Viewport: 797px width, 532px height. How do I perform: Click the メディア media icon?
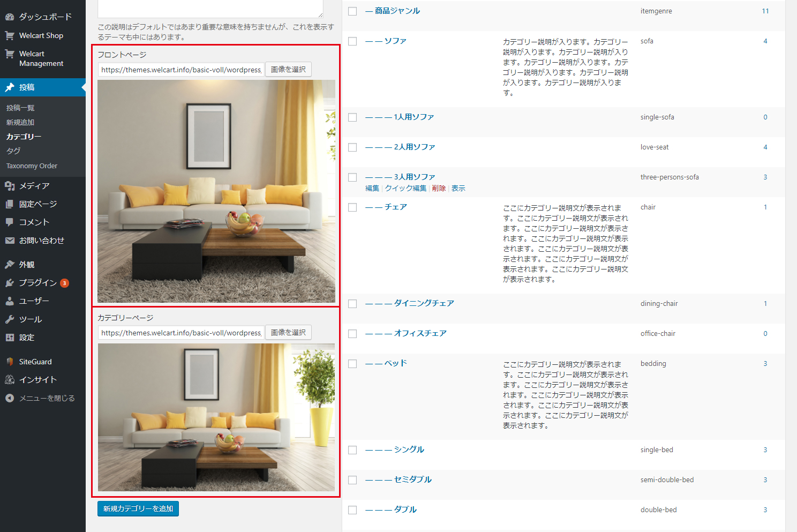10,186
